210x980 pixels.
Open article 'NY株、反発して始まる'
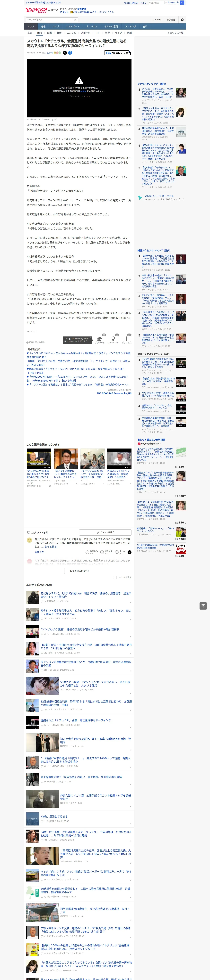click(x=54, y=816)
